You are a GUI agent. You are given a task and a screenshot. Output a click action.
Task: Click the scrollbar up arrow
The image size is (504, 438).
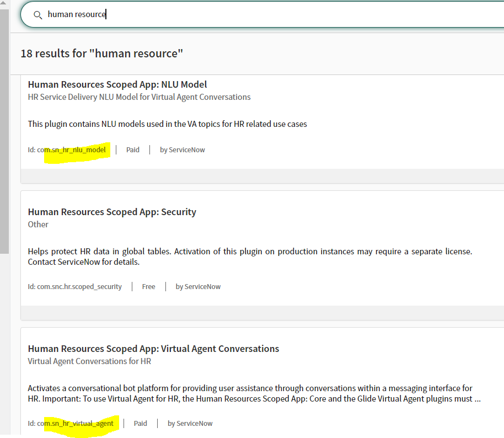coord(4,3)
